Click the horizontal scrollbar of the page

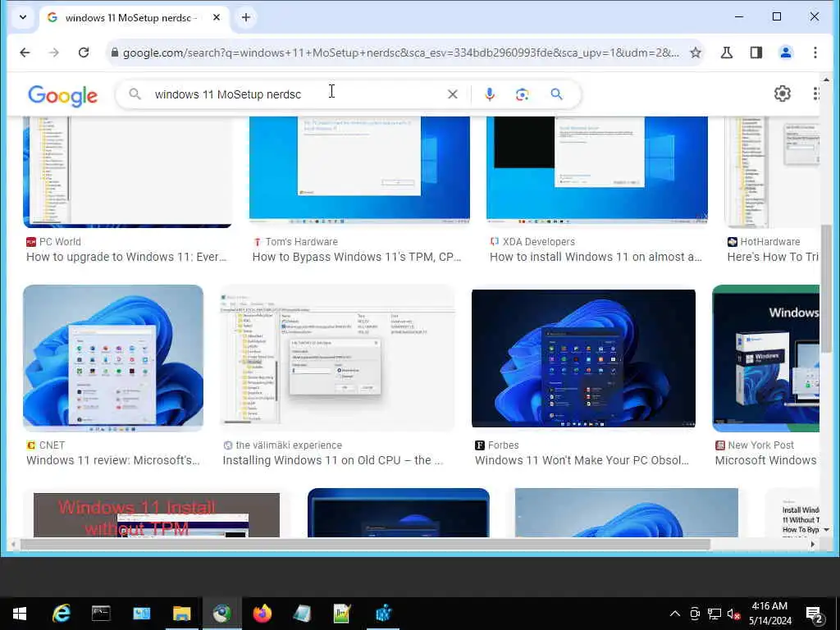tap(365, 545)
